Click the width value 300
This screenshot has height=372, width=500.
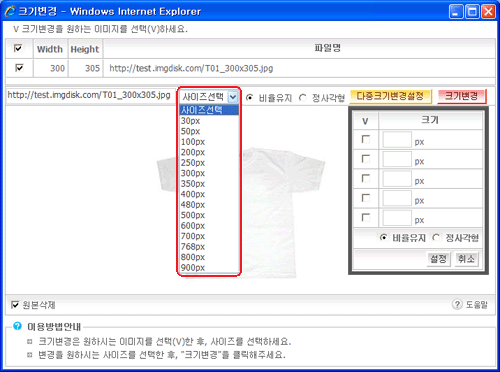click(57, 68)
